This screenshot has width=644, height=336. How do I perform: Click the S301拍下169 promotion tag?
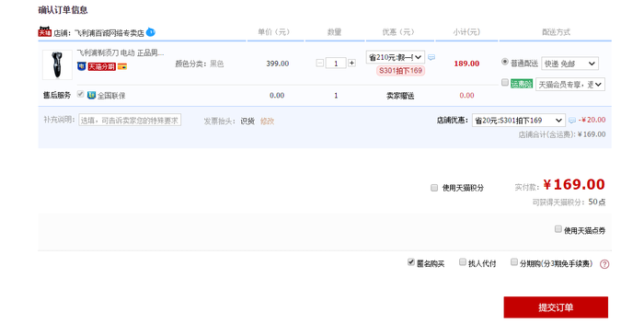point(400,71)
